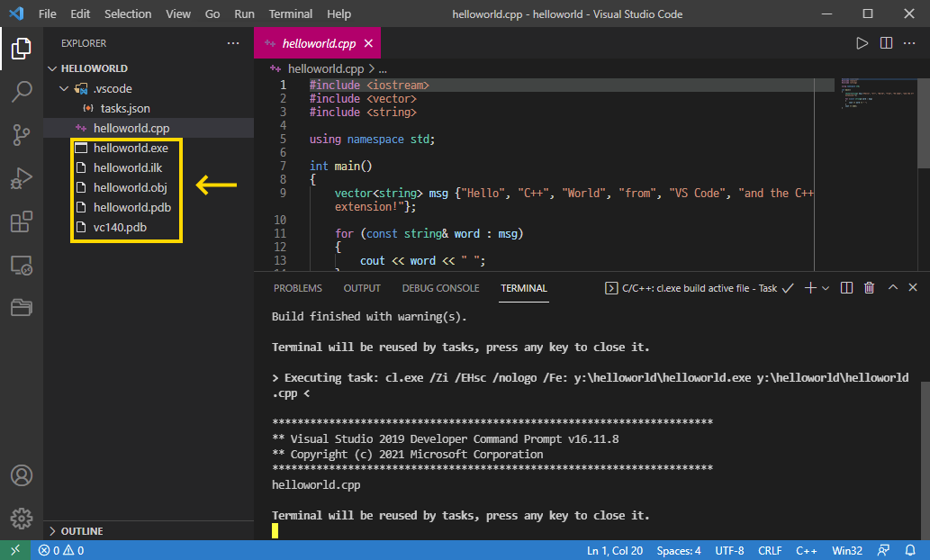
Task: Open the Go menu
Action: 212,14
